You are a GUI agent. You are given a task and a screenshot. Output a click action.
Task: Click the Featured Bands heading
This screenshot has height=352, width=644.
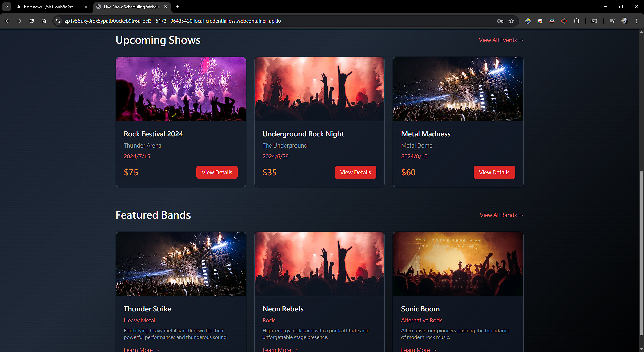(153, 215)
